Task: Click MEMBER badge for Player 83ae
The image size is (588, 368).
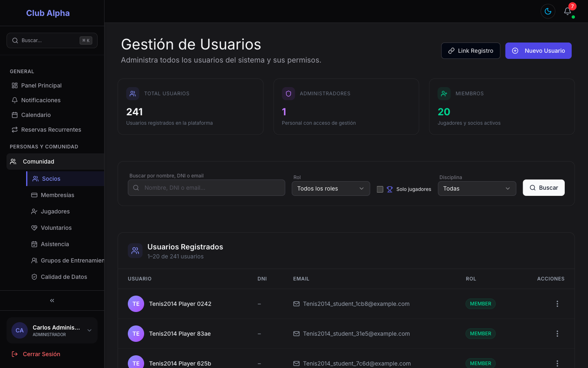Action: [x=481, y=334]
